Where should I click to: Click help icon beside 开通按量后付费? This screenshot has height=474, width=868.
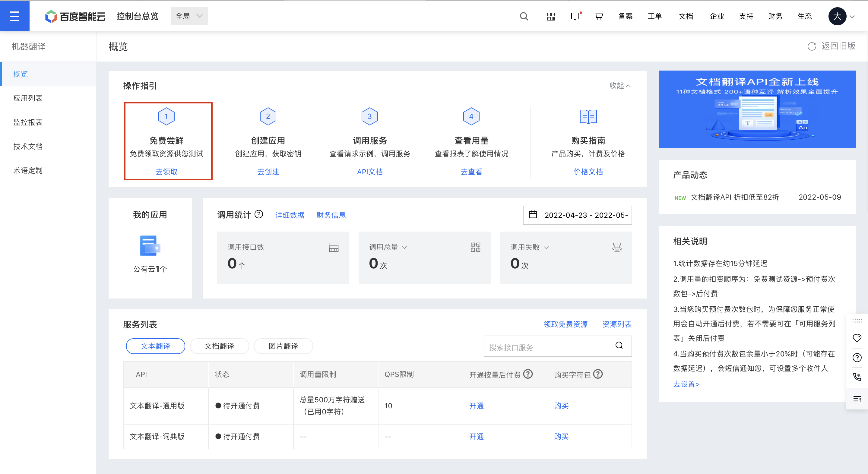pos(528,374)
